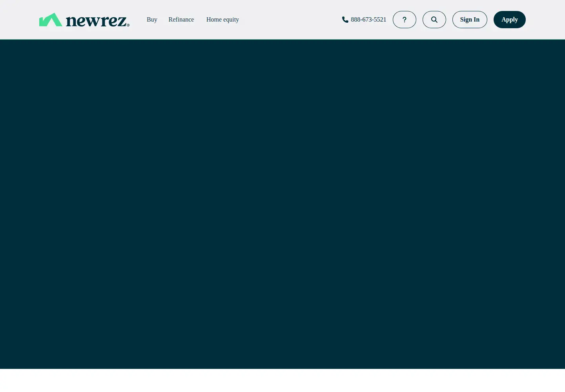Call the 888-673-5521 phone link
Viewport: 565px width, 392px height.
pyautogui.click(x=364, y=20)
